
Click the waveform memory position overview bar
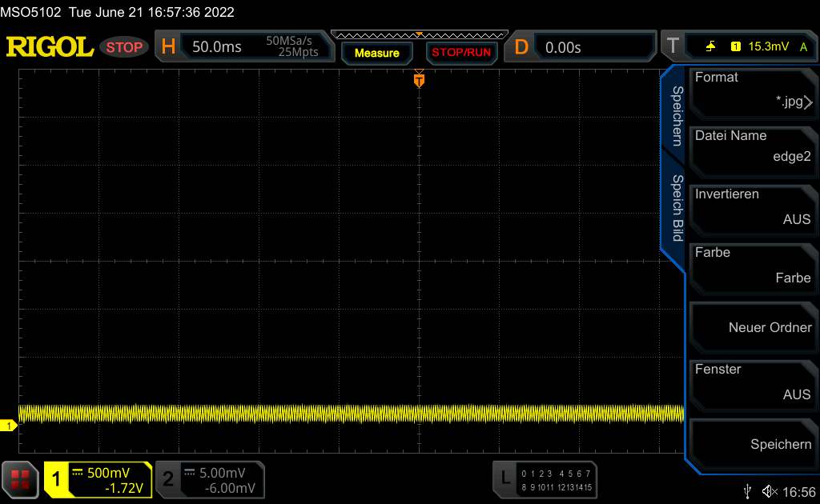tap(420, 35)
